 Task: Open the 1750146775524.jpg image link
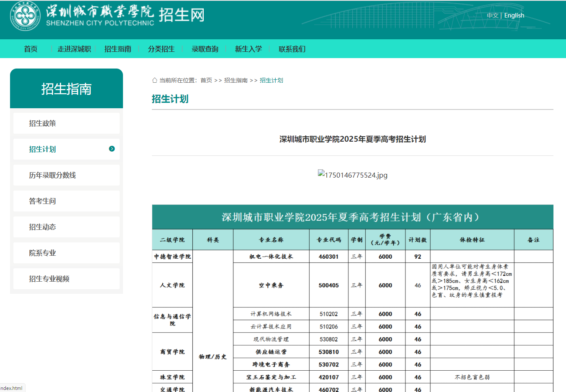pos(356,175)
